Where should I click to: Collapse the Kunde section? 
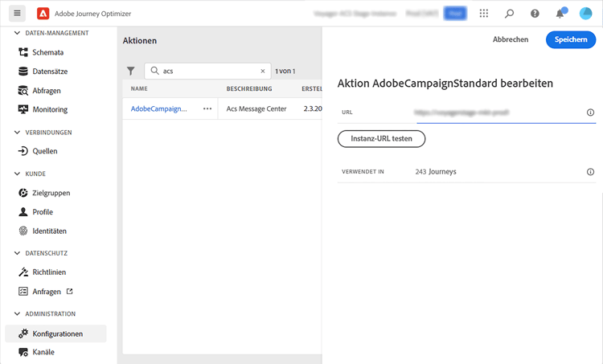click(x=17, y=174)
